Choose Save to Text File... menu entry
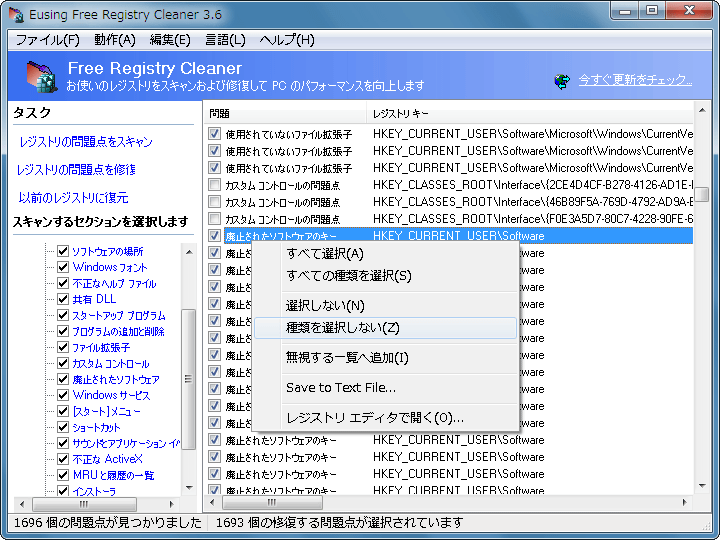Viewport: 720px width, 540px height. [x=385, y=388]
